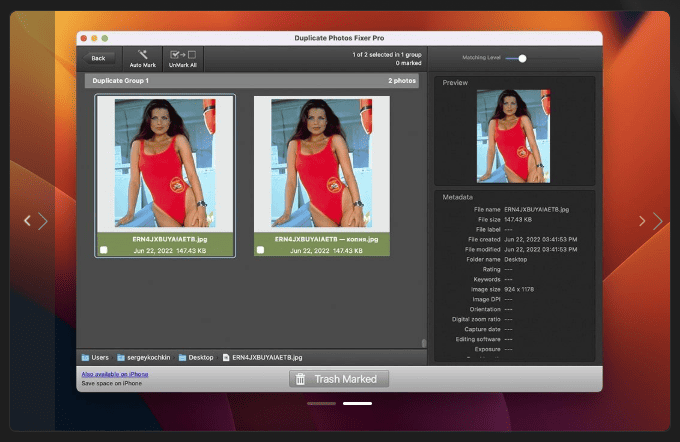Click the Users folder in path bar
Viewport: 680px width, 442px height.
pyautogui.click(x=95, y=357)
